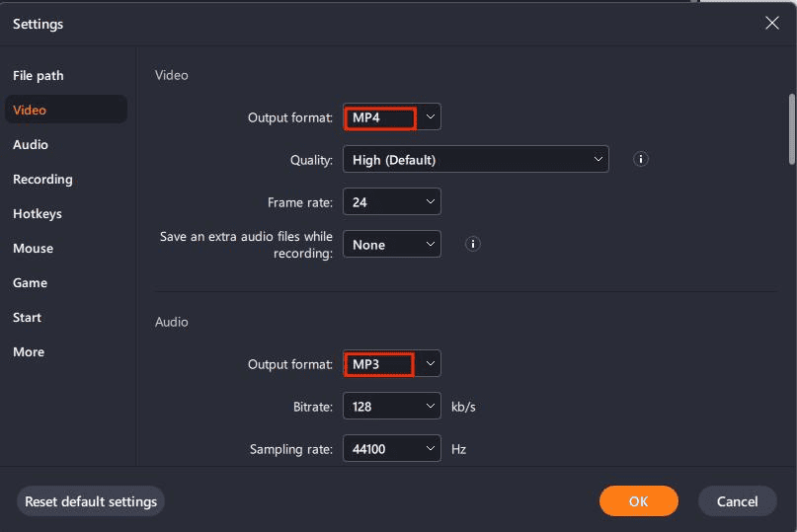
Task: Go to the Hotkeys section
Action: (x=38, y=214)
